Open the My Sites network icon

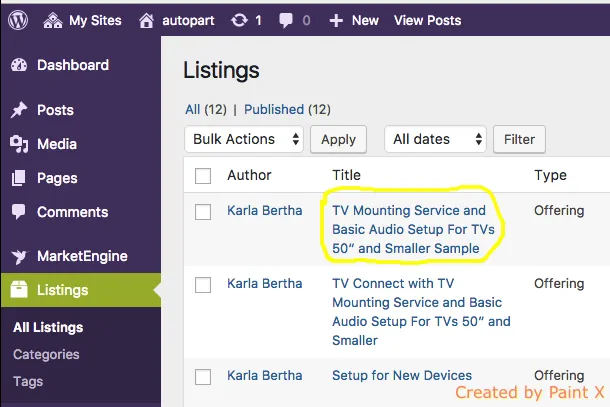click(53, 20)
